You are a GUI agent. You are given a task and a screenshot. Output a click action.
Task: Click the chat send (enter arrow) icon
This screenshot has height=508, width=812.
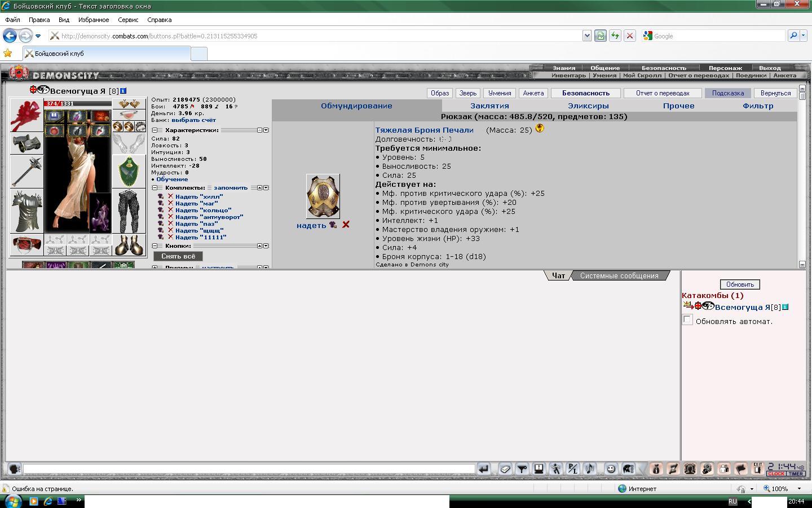pos(483,469)
